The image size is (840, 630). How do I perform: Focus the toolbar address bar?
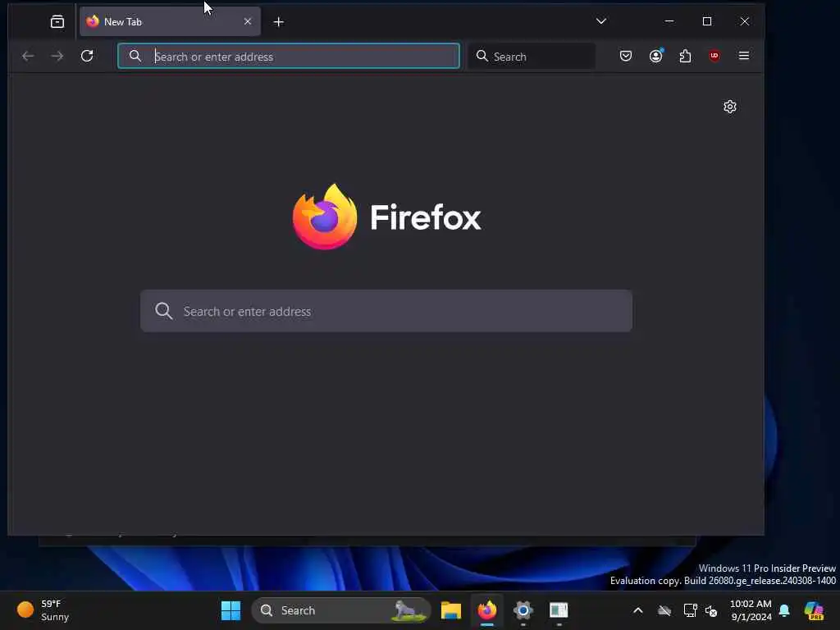point(289,57)
